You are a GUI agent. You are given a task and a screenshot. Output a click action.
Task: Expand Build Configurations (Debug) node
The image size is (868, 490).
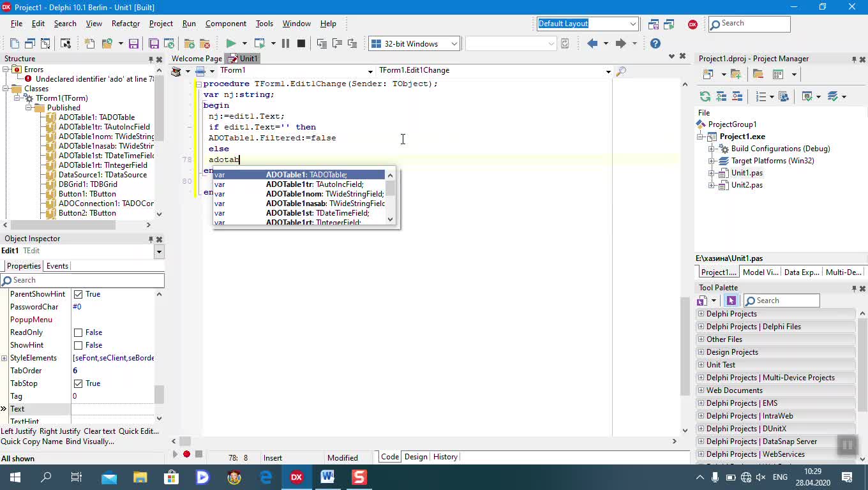pyautogui.click(x=712, y=149)
